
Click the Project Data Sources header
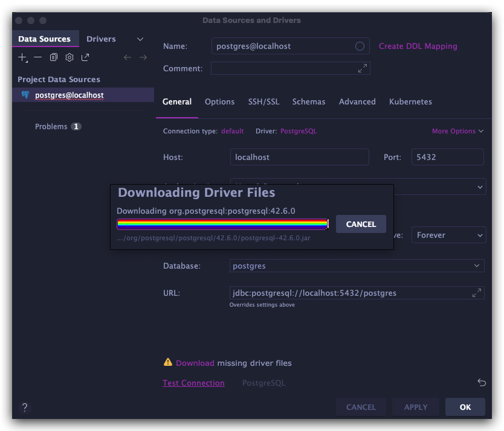(x=59, y=79)
